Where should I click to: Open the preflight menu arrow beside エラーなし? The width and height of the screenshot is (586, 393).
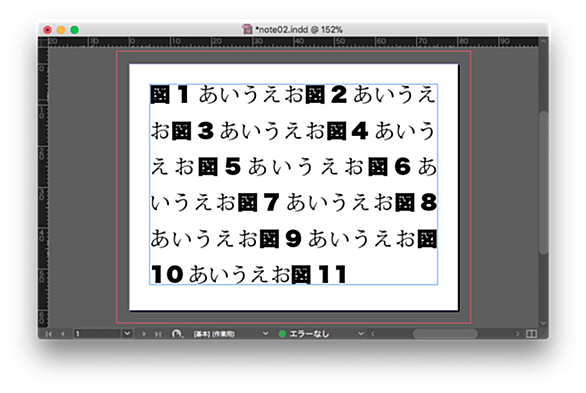coord(361,334)
